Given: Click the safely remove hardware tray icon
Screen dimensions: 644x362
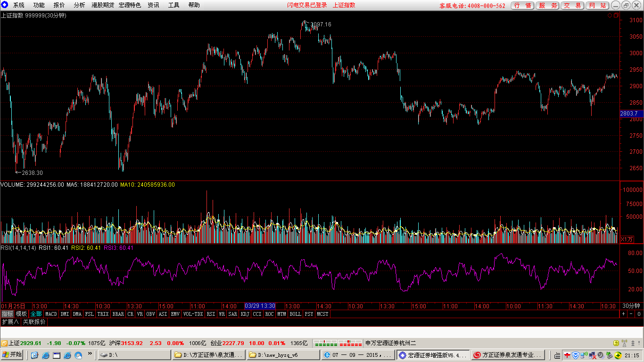Looking at the screenshot, I should [x=609, y=355].
